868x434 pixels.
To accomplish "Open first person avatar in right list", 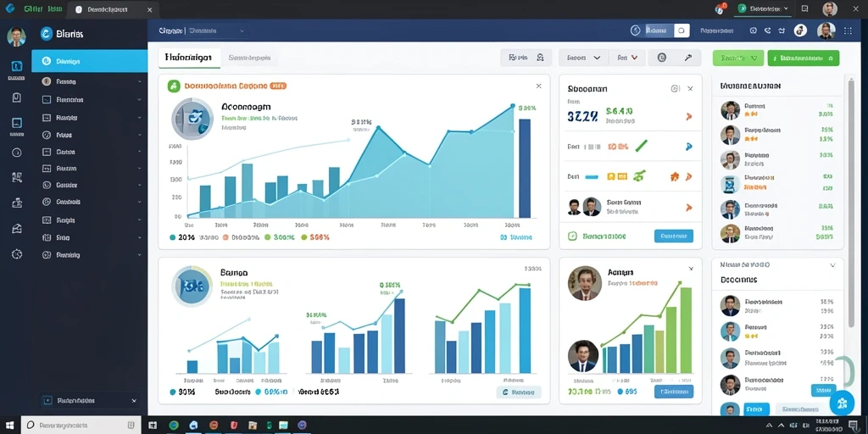I will click(x=730, y=110).
